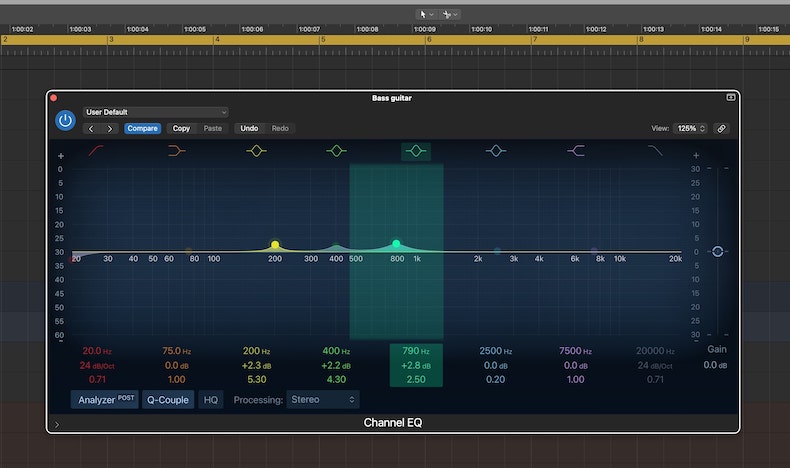790x468 pixels.
Task: Click the plugin window expand icon
Action: pos(731,97)
